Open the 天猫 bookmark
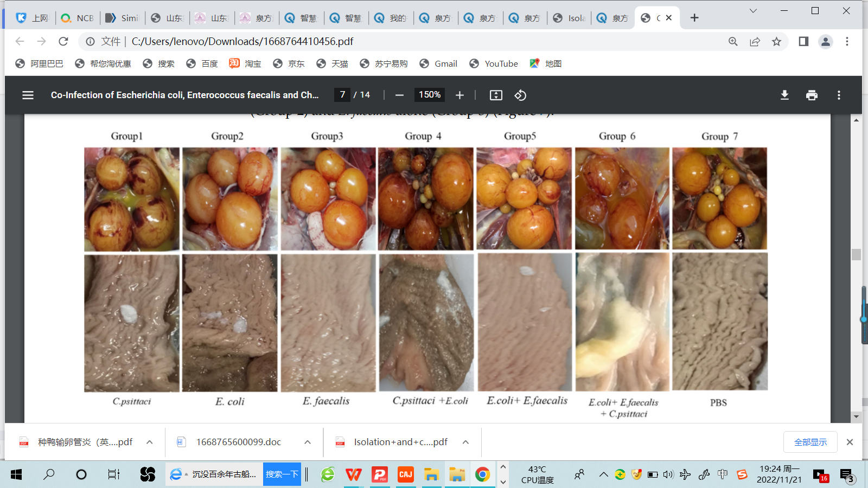868x488 pixels. 332,63
